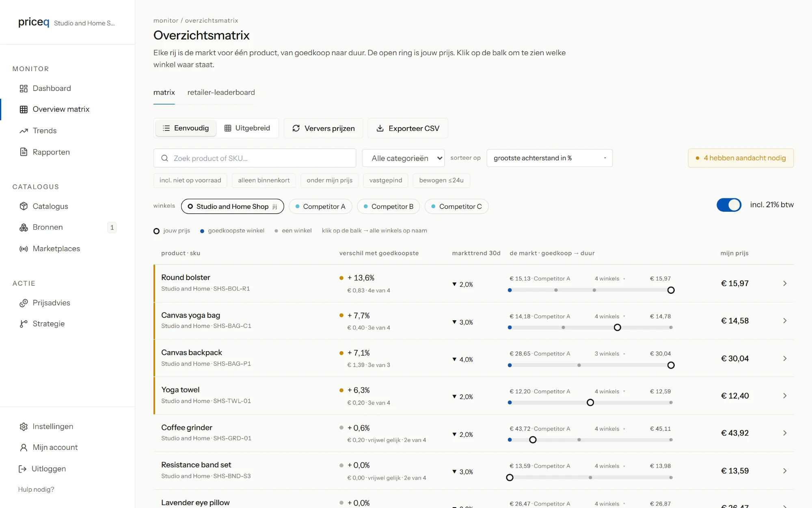This screenshot has height=508, width=812.
Task: Toggle the incl. 21% btw switch
Action: [x=729, y=205]
